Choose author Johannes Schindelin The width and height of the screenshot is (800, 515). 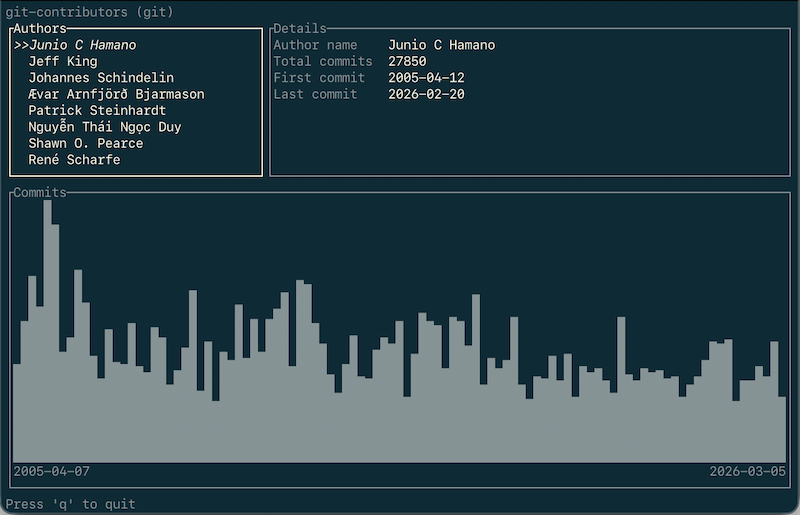101,78
